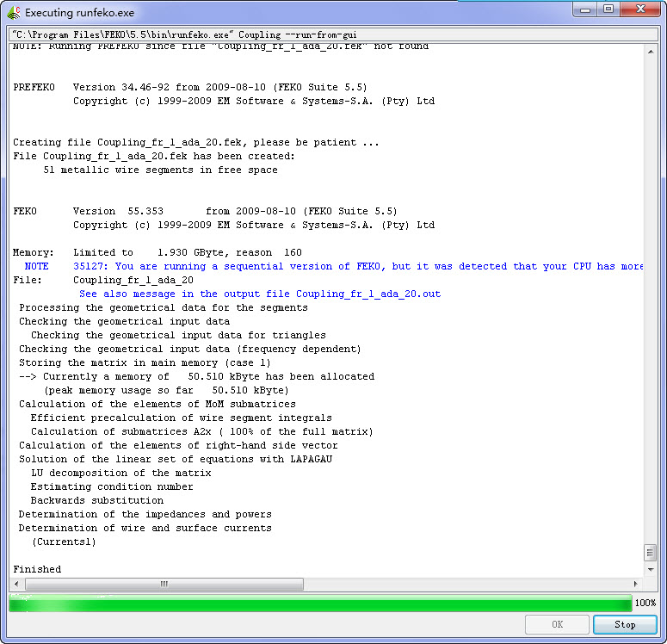
Task: Close the Executing runfeko.exe window
Action: tap(640, 9)
